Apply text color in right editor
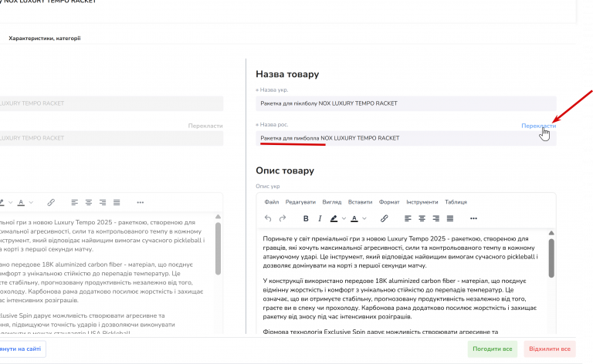 click(354, 218)
